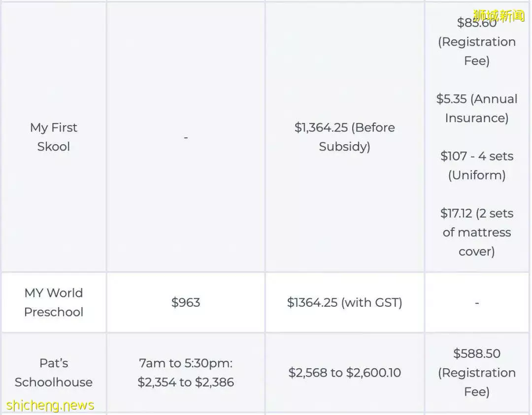
Task: Click the My First Skool cell
Action: [x=54, y=137]
